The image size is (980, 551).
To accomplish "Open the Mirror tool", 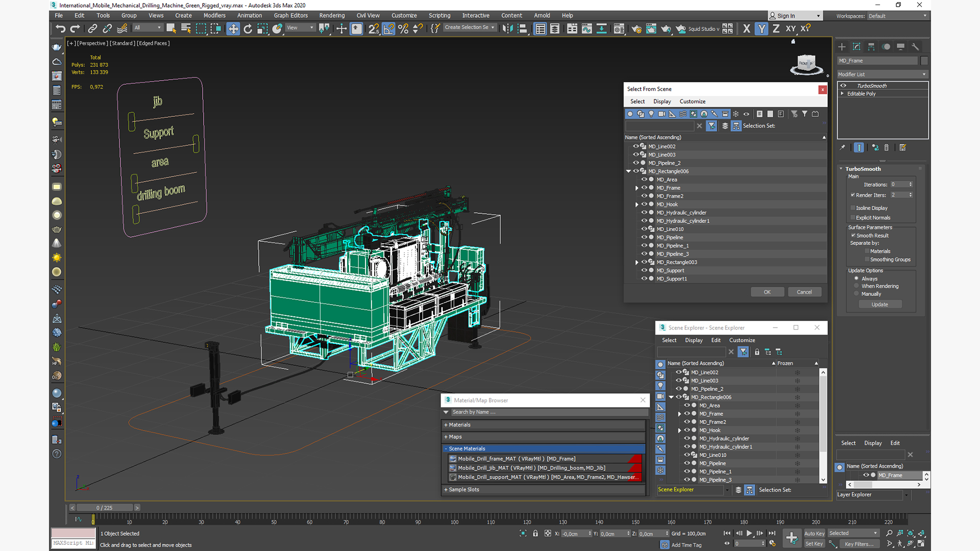I will (x=507, y=29).
